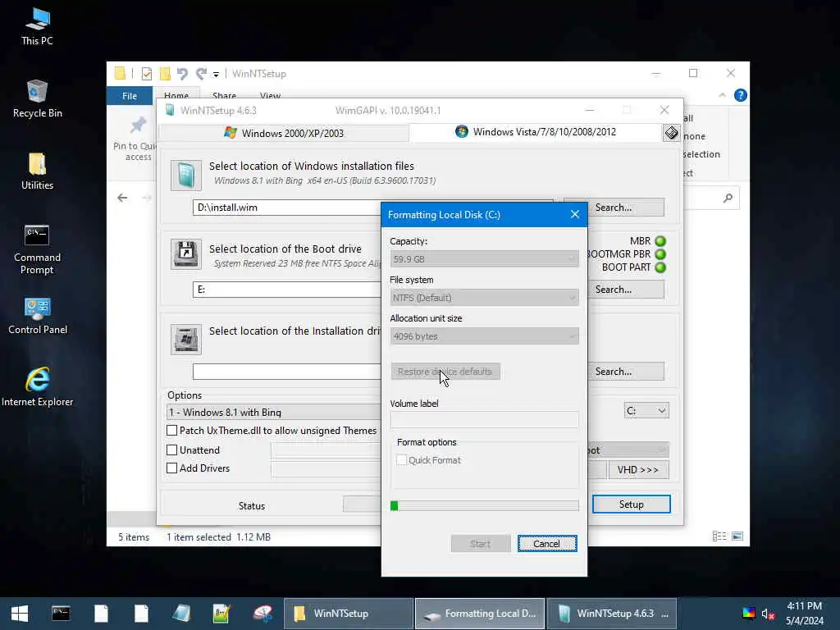Click the boot drive floppy icon

point(186,253)
